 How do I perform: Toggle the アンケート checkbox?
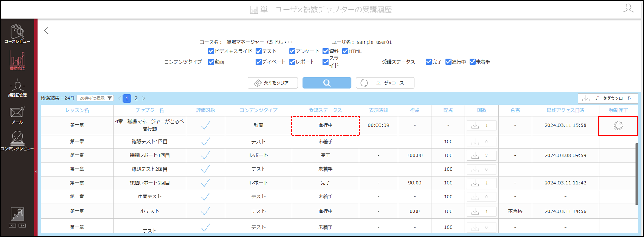[292, 51]
